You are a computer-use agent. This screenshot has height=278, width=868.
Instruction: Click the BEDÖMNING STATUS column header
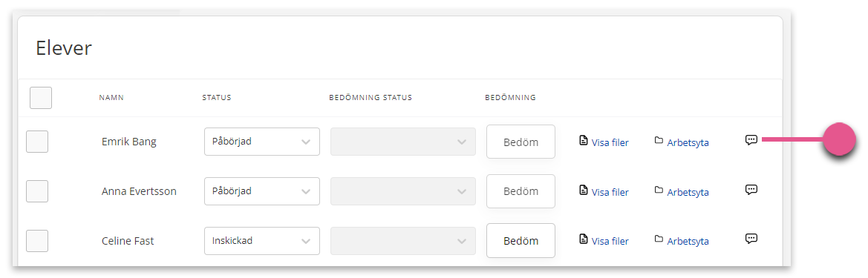[371, 98]
